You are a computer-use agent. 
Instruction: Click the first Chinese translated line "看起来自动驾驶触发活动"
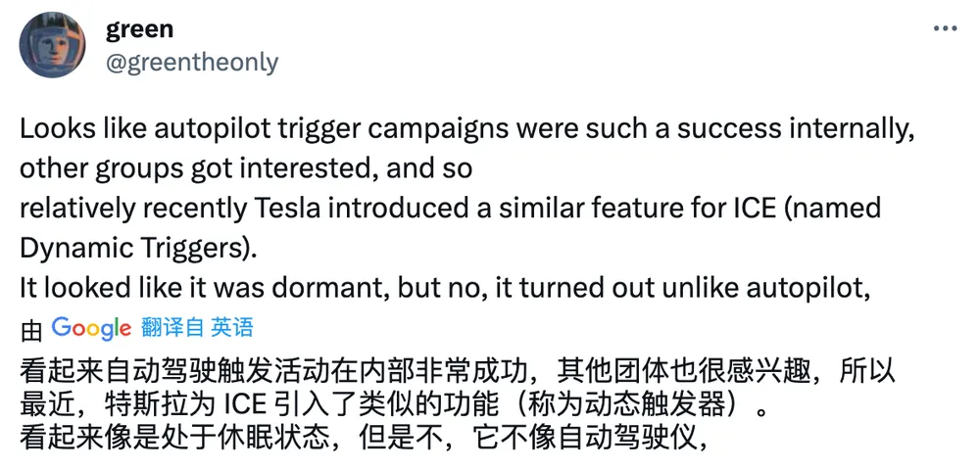458,373
